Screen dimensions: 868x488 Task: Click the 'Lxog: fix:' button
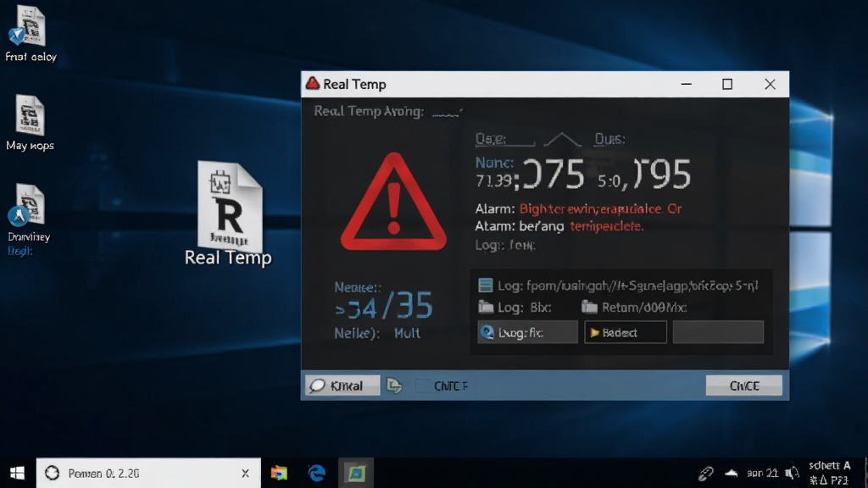527,332
